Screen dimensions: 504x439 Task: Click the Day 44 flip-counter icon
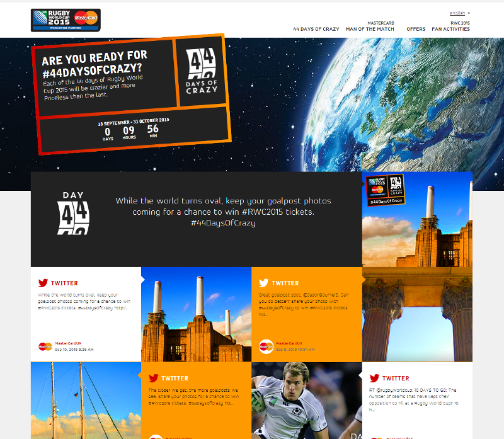73,214
